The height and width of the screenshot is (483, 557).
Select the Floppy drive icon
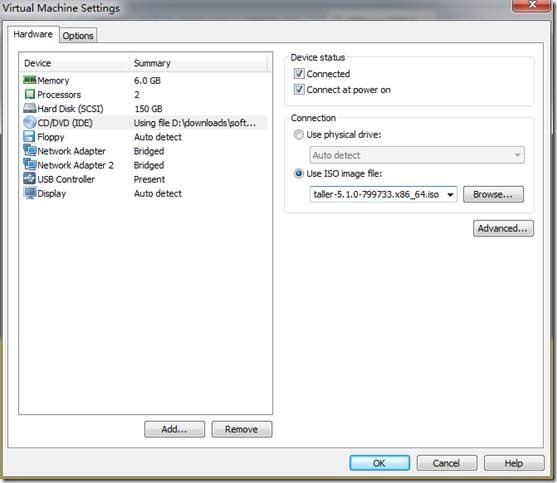pyautogui.click(x=29, y=136)
